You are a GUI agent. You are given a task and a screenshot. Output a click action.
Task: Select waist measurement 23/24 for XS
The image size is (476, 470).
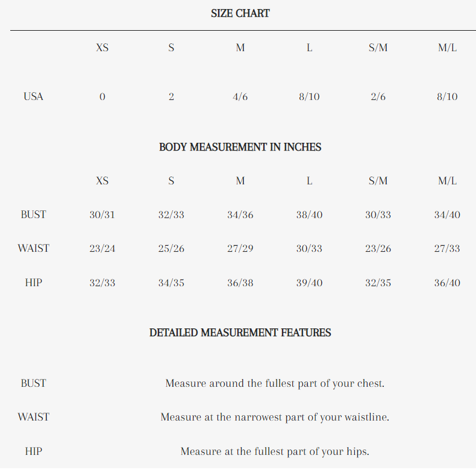(x=102, y=248)
